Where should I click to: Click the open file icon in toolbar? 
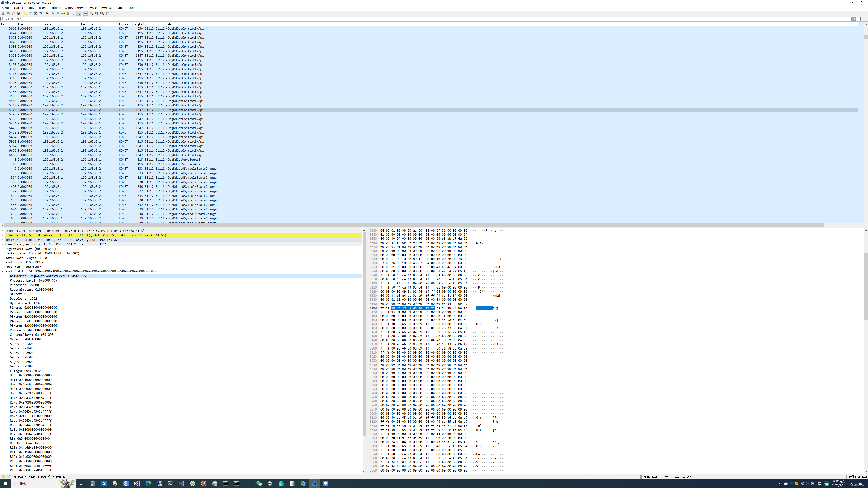(25, 14)
